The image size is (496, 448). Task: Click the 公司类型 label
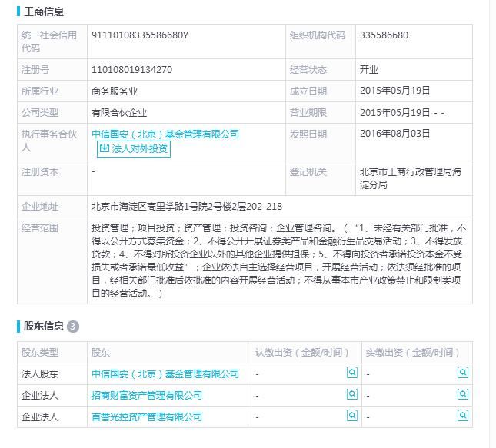pos(40,113)
